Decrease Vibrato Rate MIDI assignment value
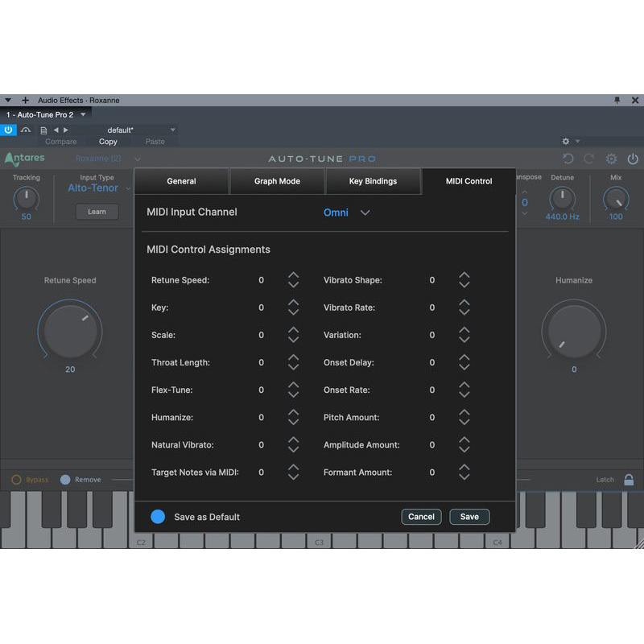 464,312
